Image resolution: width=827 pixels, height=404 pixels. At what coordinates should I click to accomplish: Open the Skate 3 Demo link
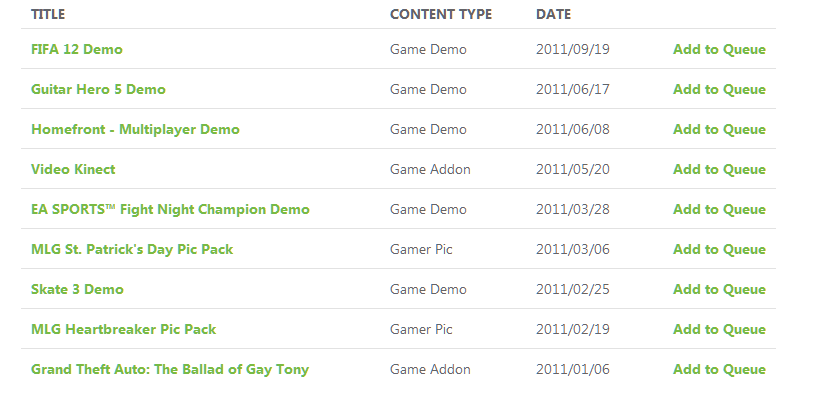pyautogui.click(x=77, y=290)
